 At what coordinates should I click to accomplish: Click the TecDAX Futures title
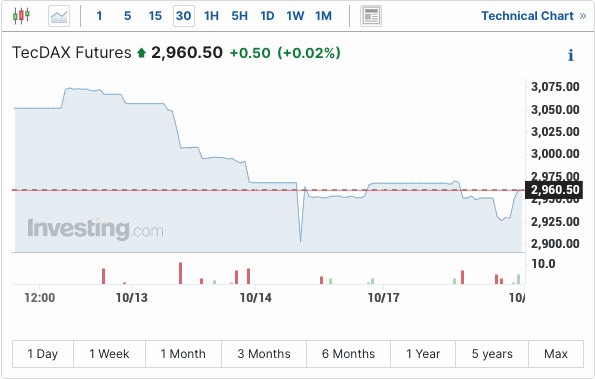click(72, 52)
